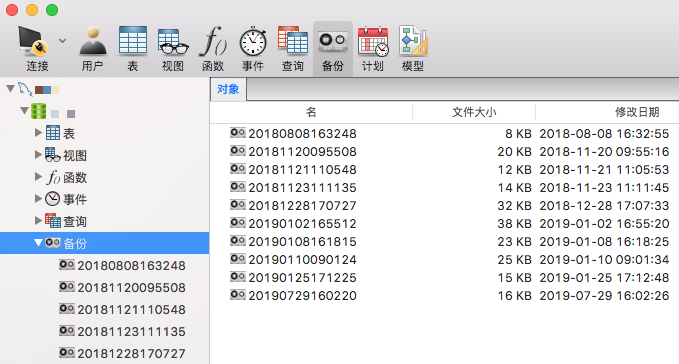Open the 事件 event stopwatch icon
This screenshot has width=679, height=364.
(x=253, y=41)
